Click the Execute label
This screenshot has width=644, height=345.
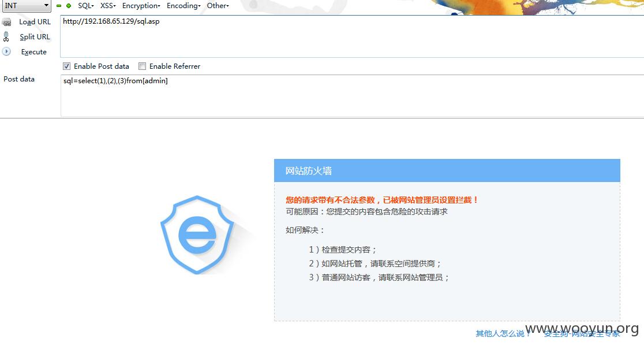(33, 52)
